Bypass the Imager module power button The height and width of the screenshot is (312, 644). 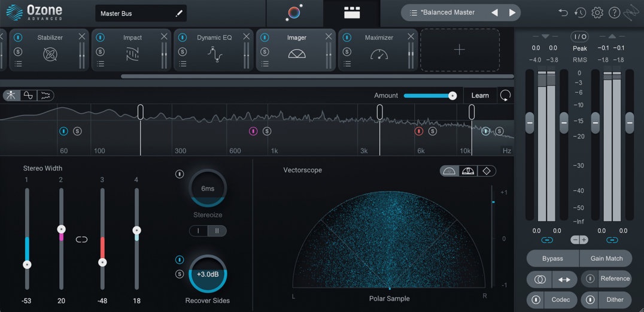point(265,37)
